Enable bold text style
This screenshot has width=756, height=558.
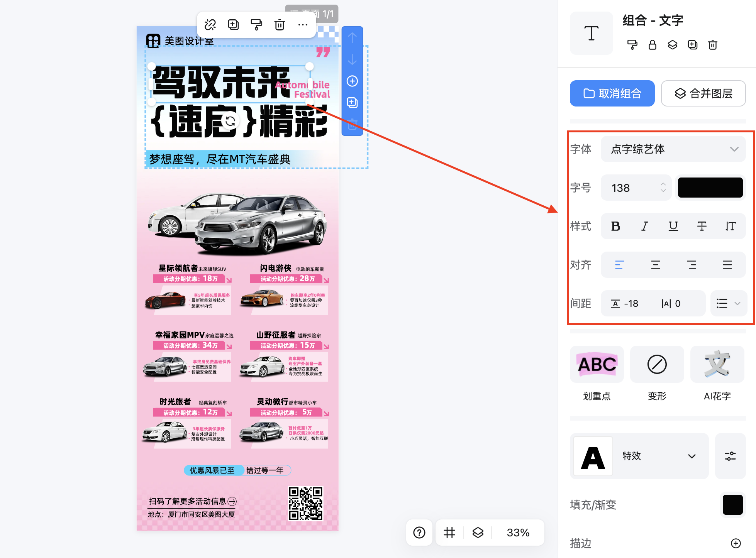coord(616,226)
